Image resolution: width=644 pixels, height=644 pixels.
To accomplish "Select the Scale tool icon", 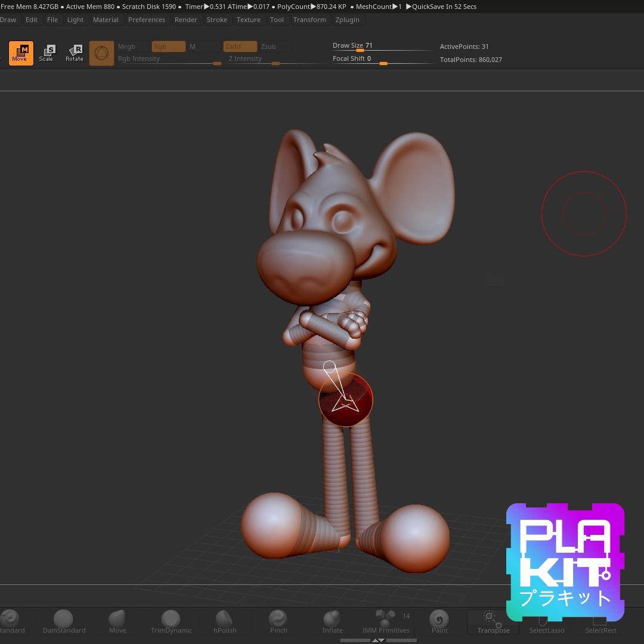I will (x=47, y=53).
